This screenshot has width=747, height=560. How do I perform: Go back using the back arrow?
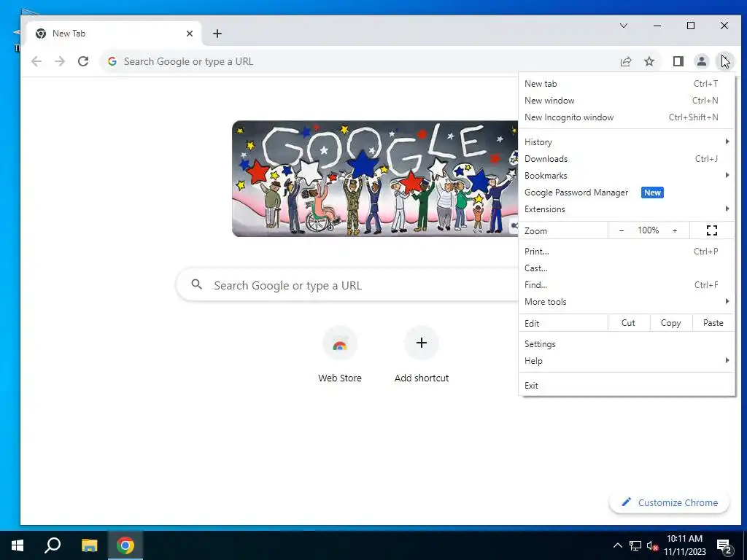click(x=36, y=61)
